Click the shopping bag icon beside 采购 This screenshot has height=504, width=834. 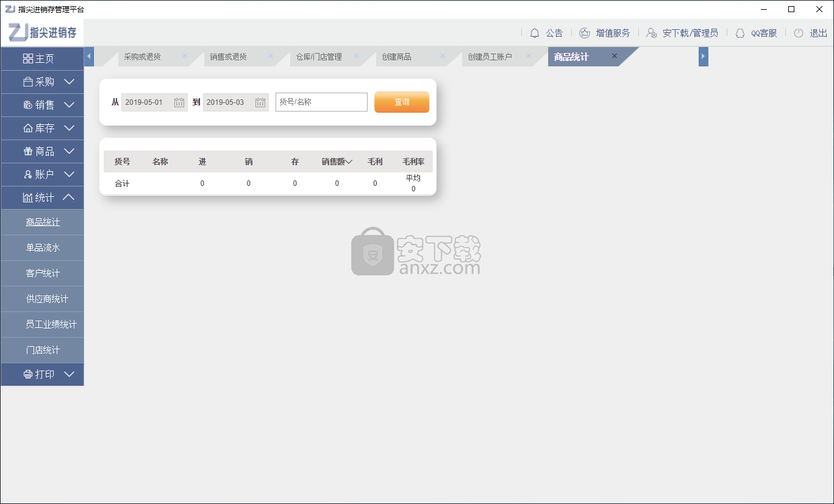(x=28, y=82)
